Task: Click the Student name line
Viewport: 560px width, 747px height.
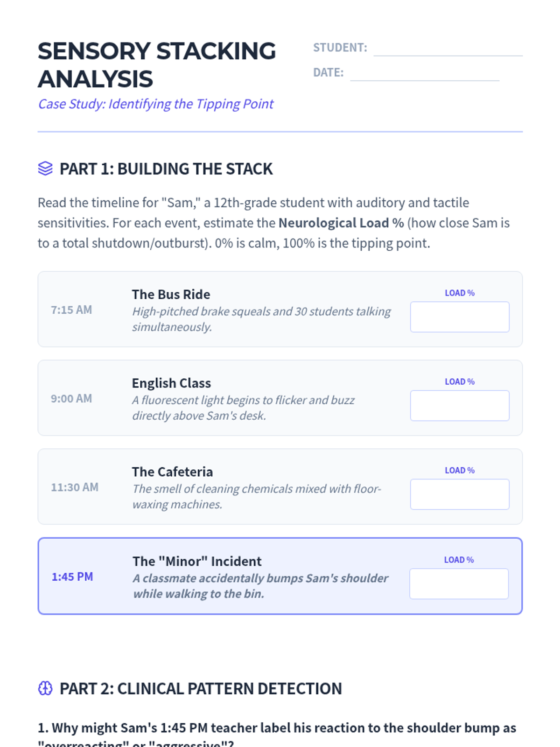Action: (448, 49)
